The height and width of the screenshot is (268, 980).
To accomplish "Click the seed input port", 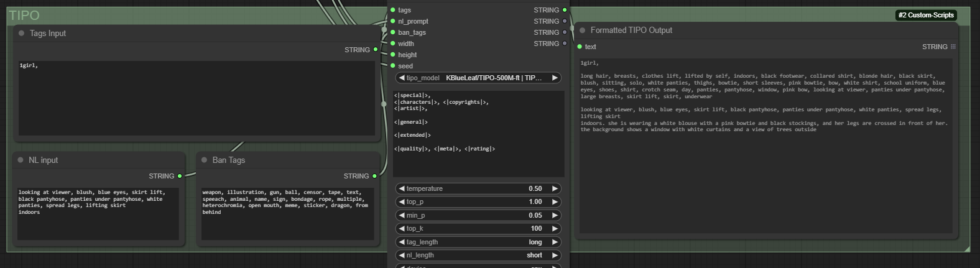I will click(392, 66).
